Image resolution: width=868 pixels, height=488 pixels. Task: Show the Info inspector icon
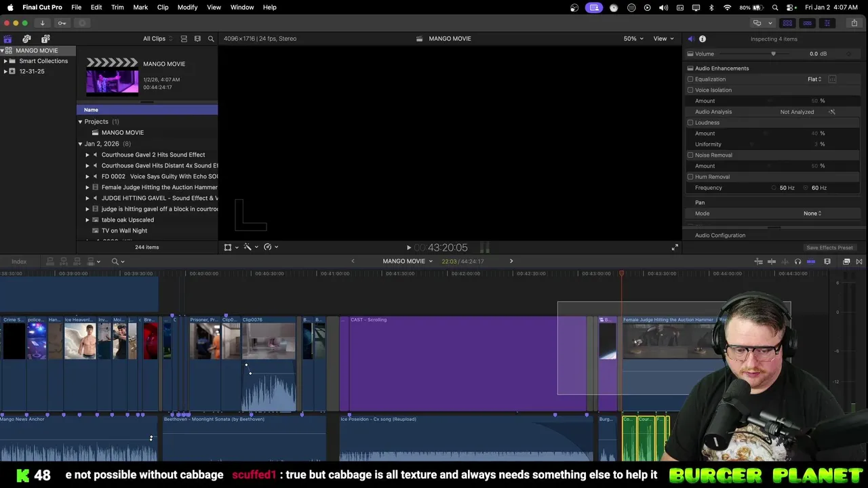click(703, 39)
